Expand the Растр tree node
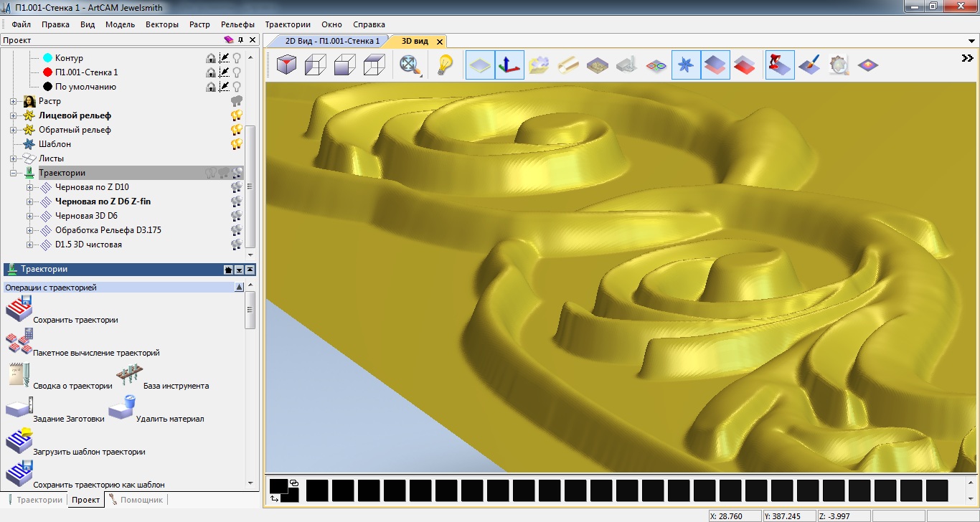The height and width of the screenshot is (522, 980). (x=13, y=101)
